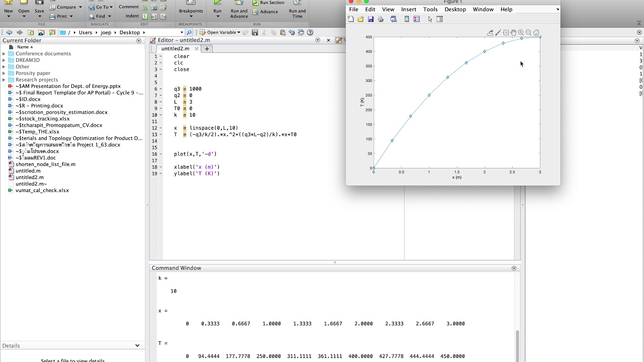The width and height of the screenshot is (644, 362).
Task: Insert a legend in Figure 1
Action: click(417, 19)
